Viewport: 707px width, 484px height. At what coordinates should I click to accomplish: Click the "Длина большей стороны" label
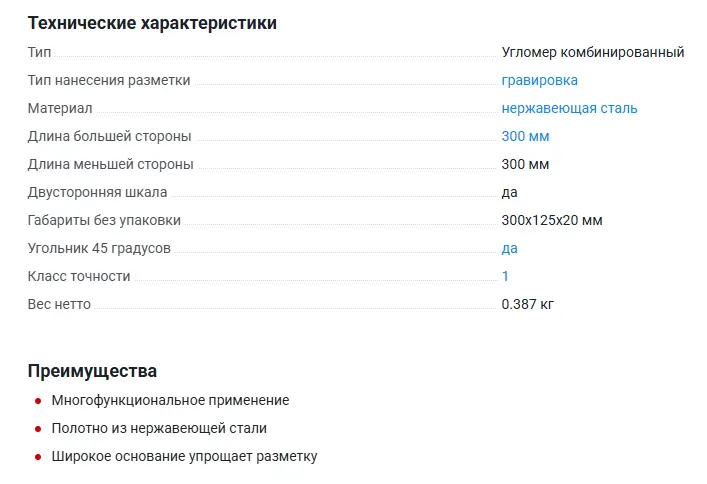(109, 136)
